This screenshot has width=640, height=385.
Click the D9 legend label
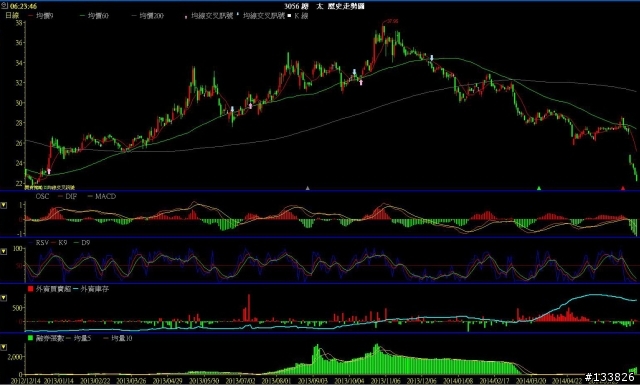(x=85, y=243)
